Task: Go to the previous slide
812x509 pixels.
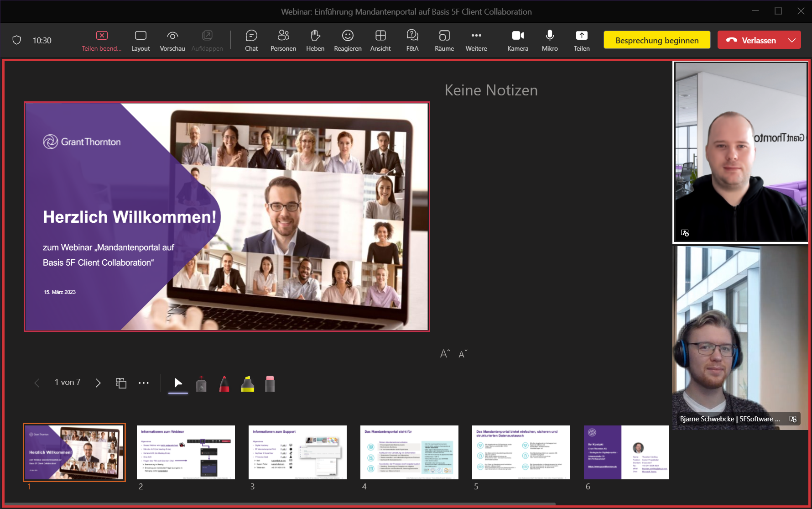Action: (x=37, y=383)
